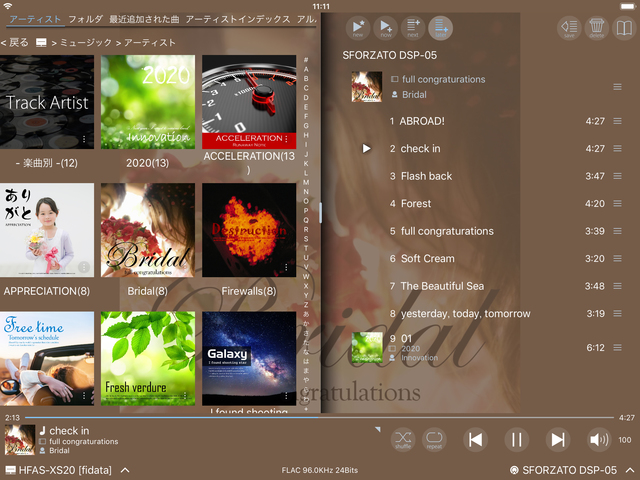Select the 'play now' queue icon

pos(385,28)
